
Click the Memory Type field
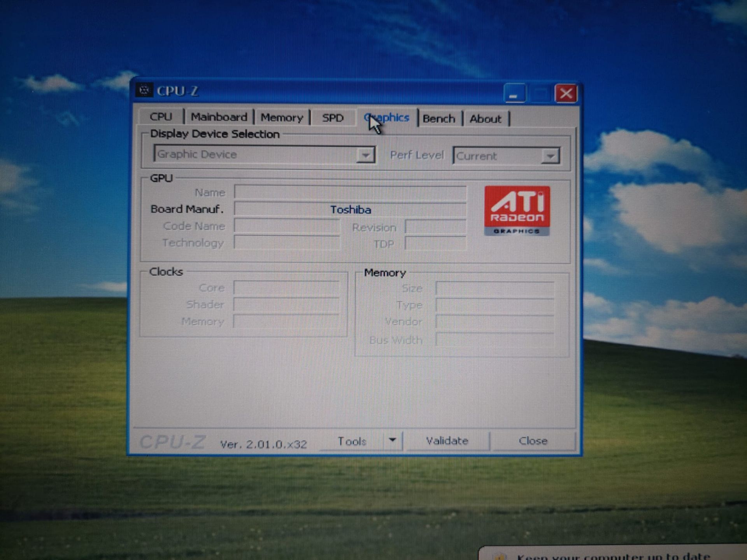click(495, 305)
